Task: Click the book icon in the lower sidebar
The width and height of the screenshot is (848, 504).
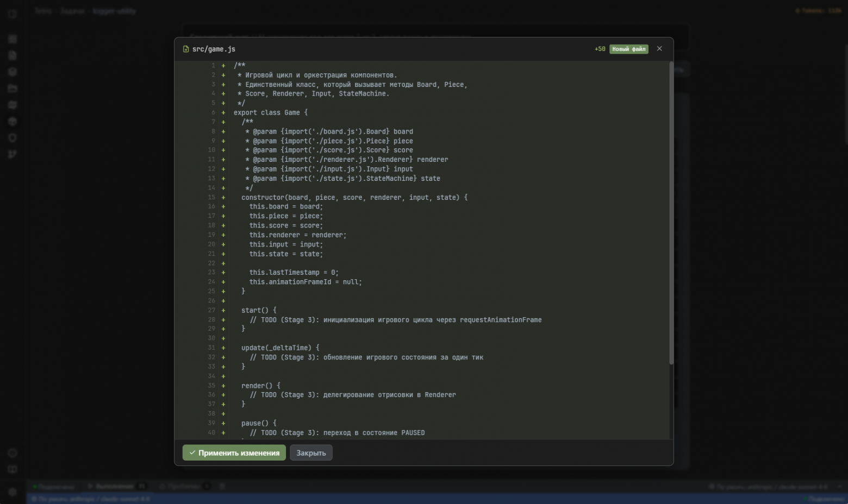Action: (x=13, y=470)
